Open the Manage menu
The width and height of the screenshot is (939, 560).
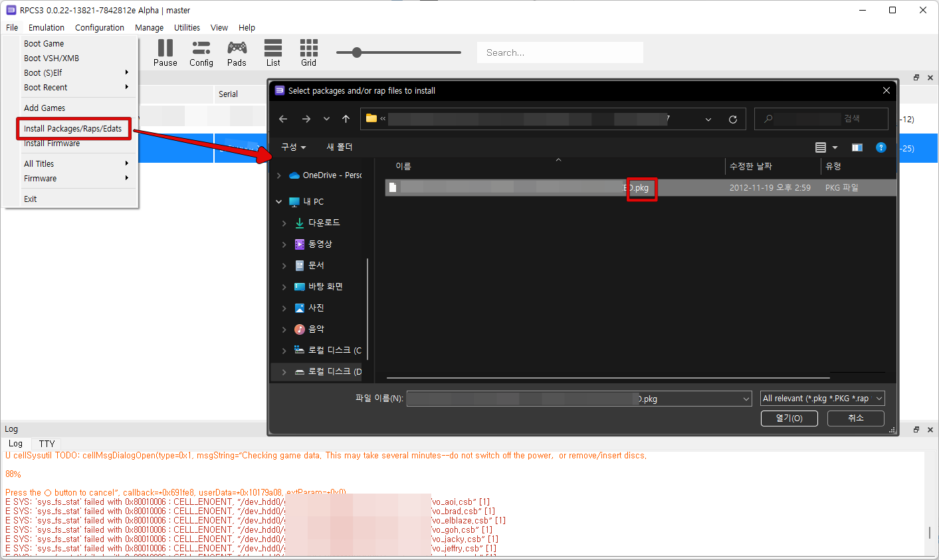149,28
